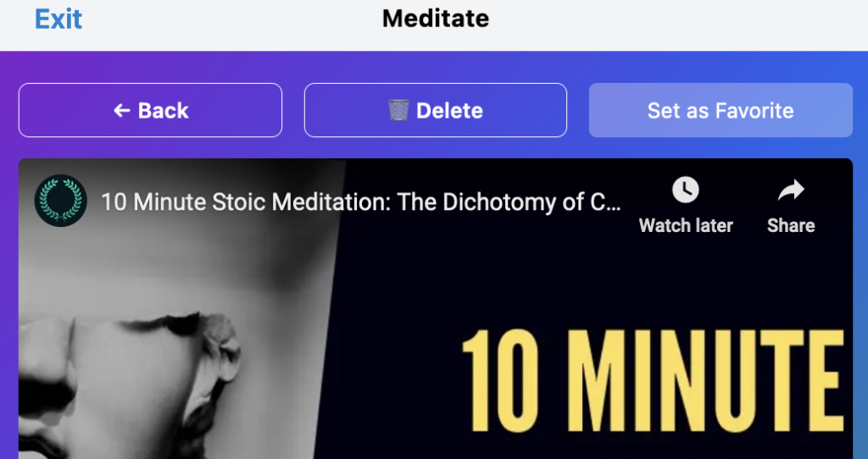Click the Share arrow icon
This screenshot has height=459, width=868.
[x=791, y=191]
